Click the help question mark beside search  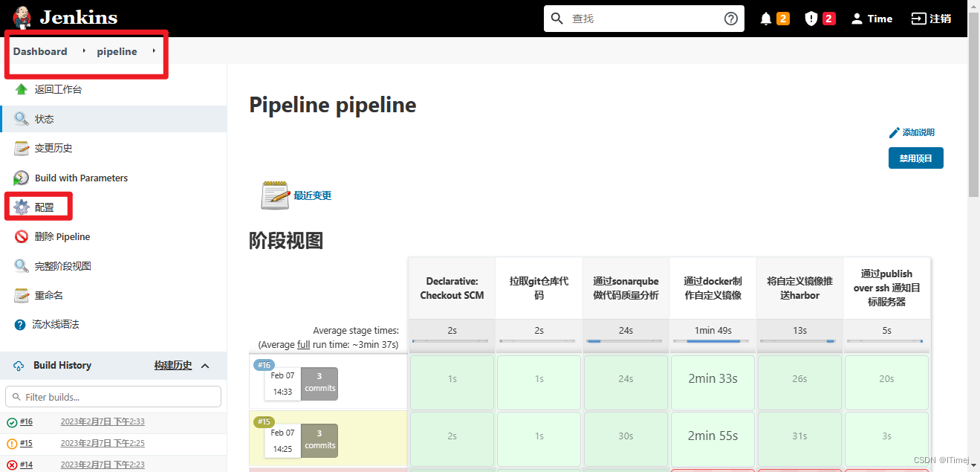[x=730, y=19]
